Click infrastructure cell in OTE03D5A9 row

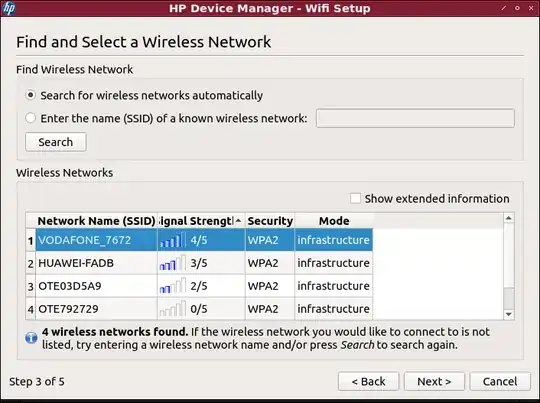(334, 286)
